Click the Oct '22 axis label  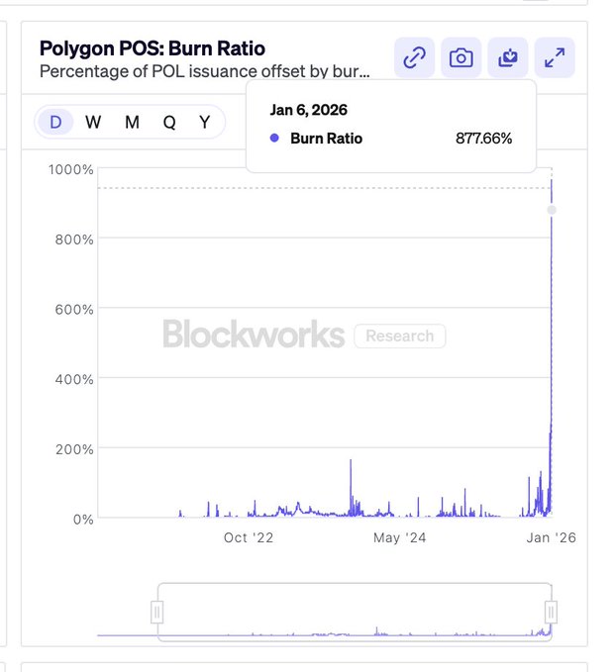click(x=249, y=537)
